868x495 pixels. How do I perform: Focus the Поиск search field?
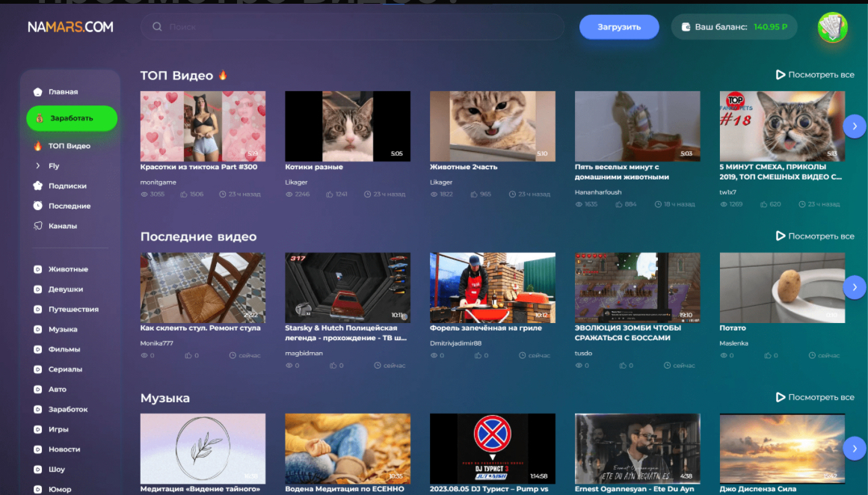point(352,27)
